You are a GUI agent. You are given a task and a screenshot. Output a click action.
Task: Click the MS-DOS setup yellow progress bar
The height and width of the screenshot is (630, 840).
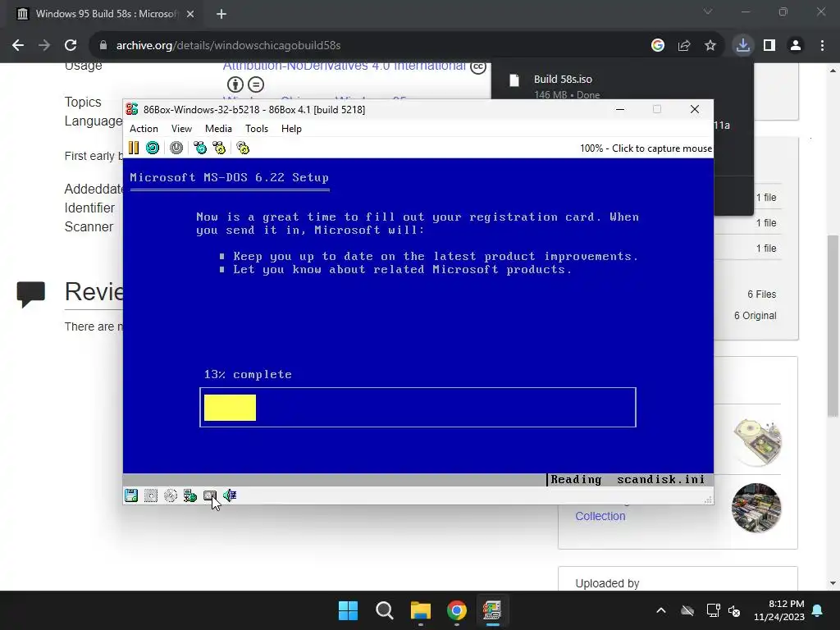pyautogui.click(x=230, y=408)
